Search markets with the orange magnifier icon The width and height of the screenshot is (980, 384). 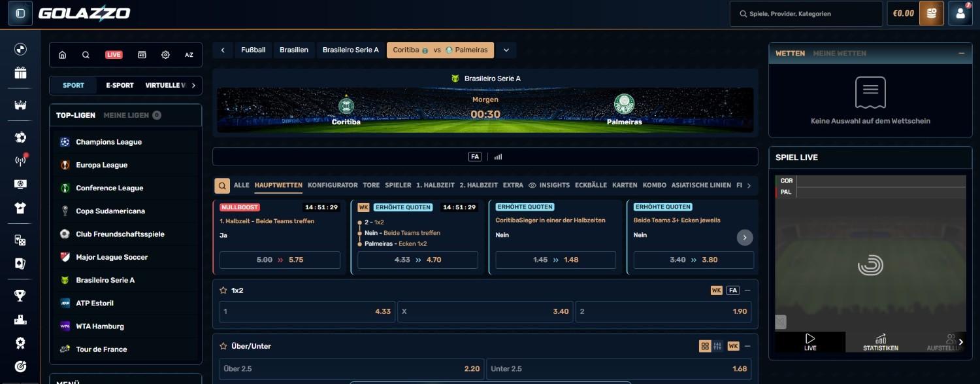[x=223, y=186]
